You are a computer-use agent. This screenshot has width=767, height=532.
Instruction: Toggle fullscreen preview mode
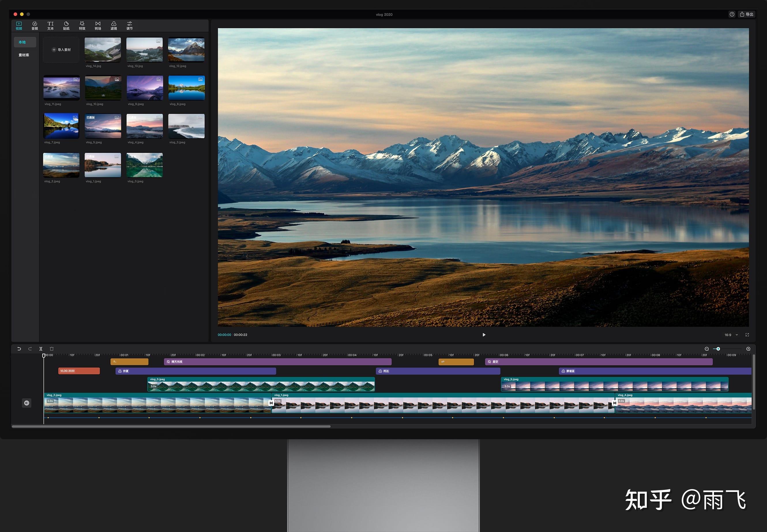[747, 335]
